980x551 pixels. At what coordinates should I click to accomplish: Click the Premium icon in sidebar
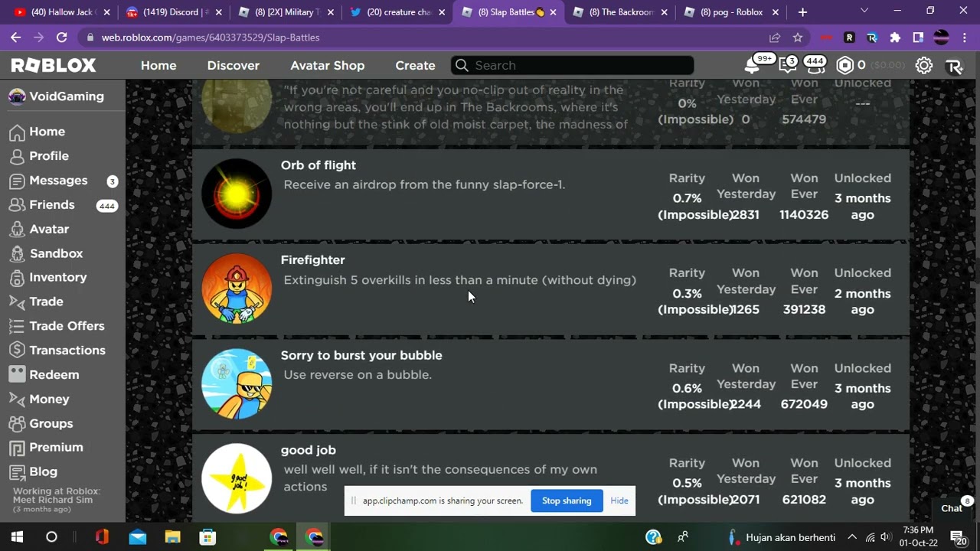(18, 448)
